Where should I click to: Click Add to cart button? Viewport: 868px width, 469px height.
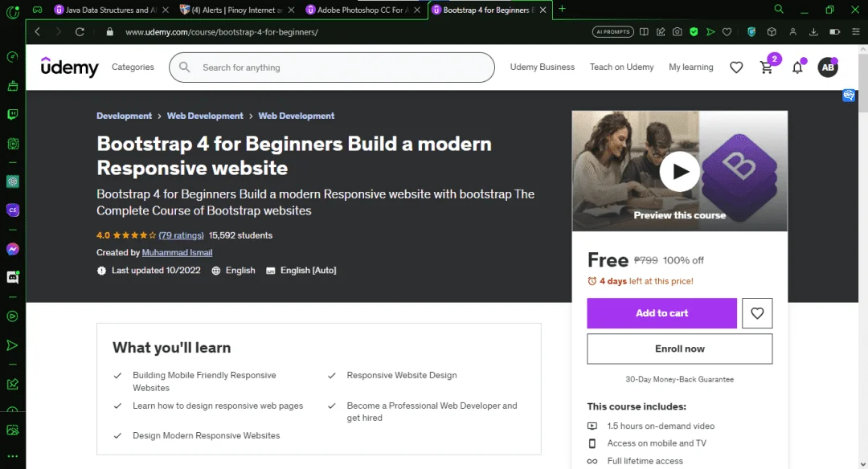click(661, 313)
